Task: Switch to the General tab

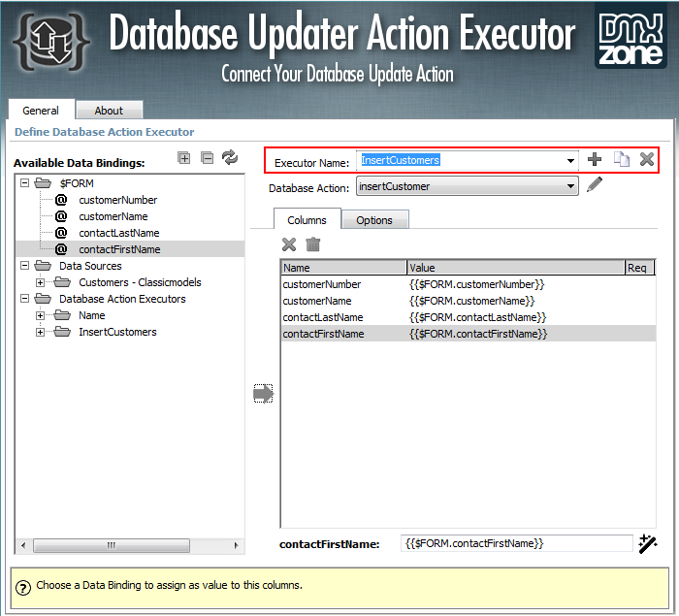Action: point(41,111)
